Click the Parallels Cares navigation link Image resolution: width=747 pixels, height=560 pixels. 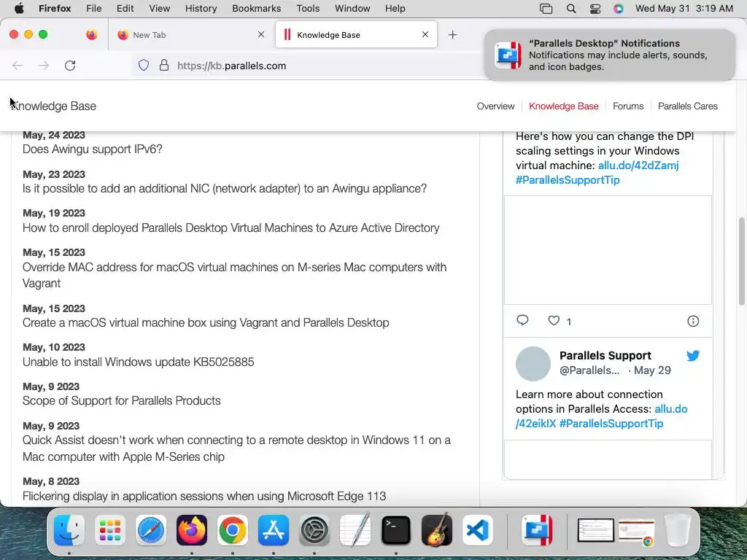[687, 106]
